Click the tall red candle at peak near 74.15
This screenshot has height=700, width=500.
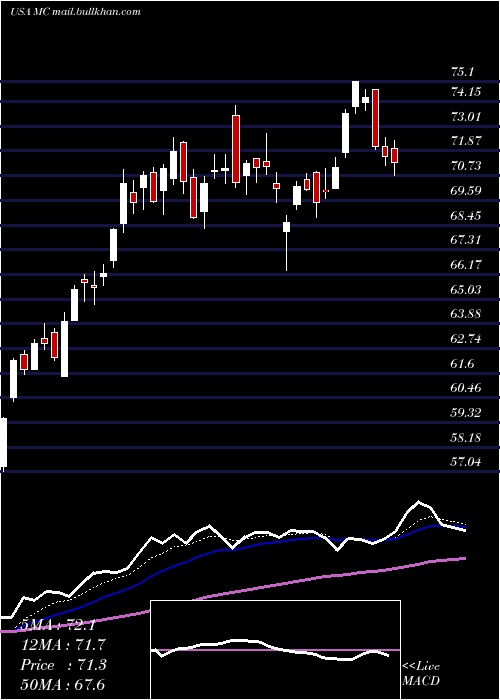pyautogui.click(x=375, y=118)
